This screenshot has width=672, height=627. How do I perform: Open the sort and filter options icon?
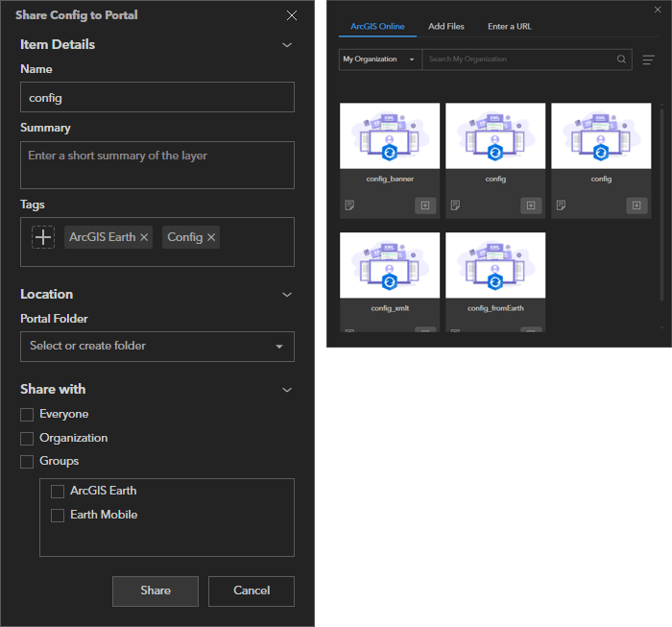[x=648, y=60]
